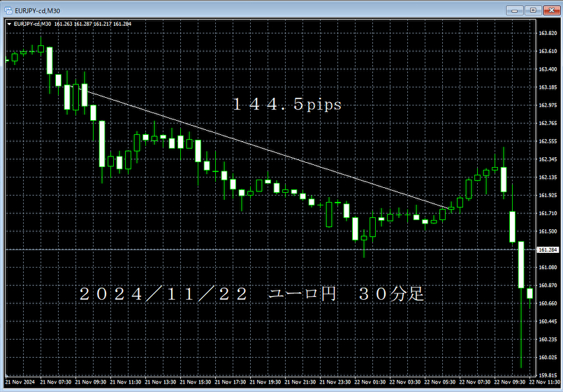The image size is (563, 392).
Task: Click the time axis label 21 Nov 19:30
Action: coord(265,382)
